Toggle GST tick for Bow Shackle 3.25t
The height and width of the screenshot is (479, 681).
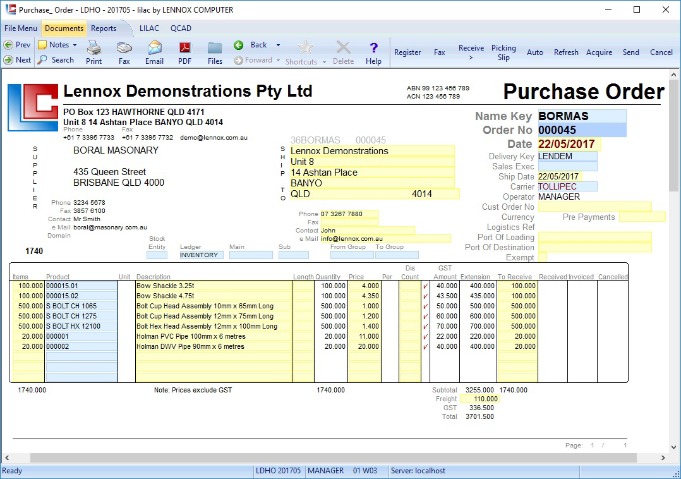425,286
